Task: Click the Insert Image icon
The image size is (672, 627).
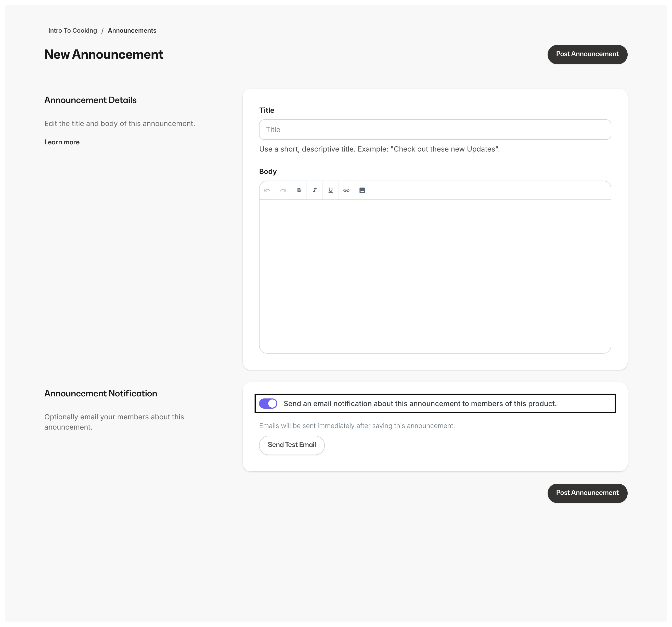Action: pyautogui.click(x=362, y=190)
